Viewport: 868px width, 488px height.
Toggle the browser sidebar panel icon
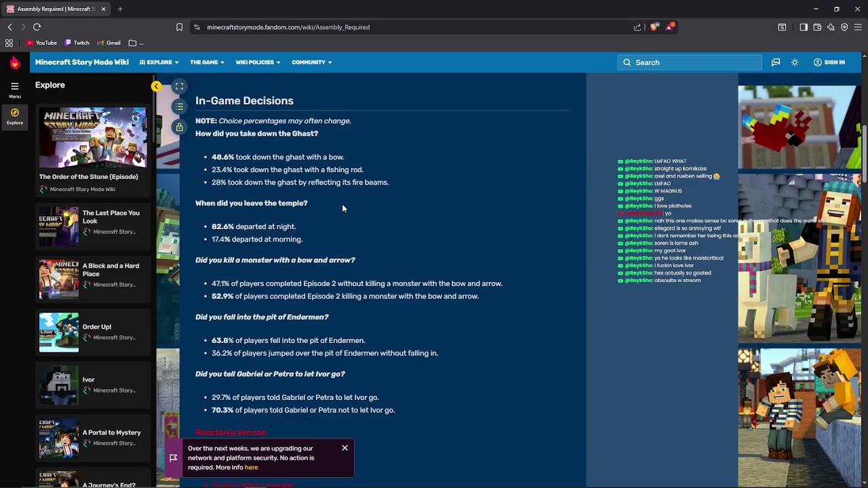[x=804, y=27]
